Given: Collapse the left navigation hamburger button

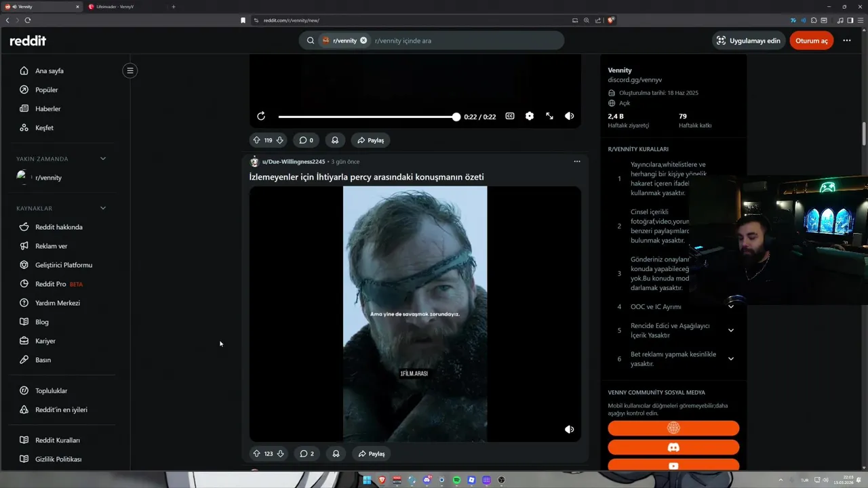Looking at the screenshot, I should [x=130, y=70].
